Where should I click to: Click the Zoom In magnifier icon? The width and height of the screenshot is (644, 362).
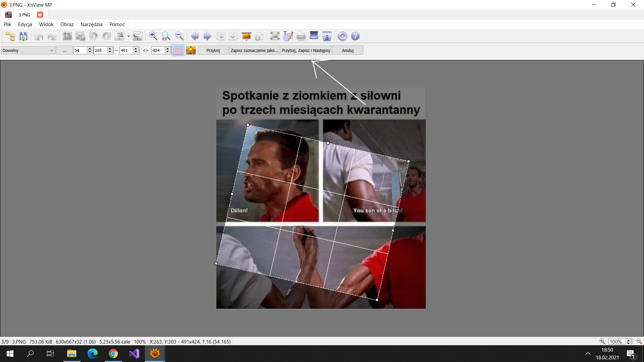153,36
